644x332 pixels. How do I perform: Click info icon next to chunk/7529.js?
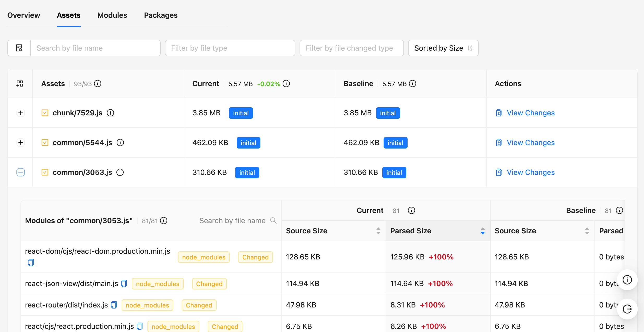pos(110,113)
